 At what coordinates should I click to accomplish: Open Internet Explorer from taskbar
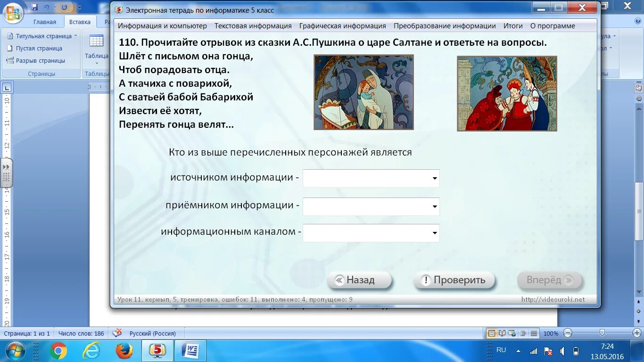click(91, 351)
